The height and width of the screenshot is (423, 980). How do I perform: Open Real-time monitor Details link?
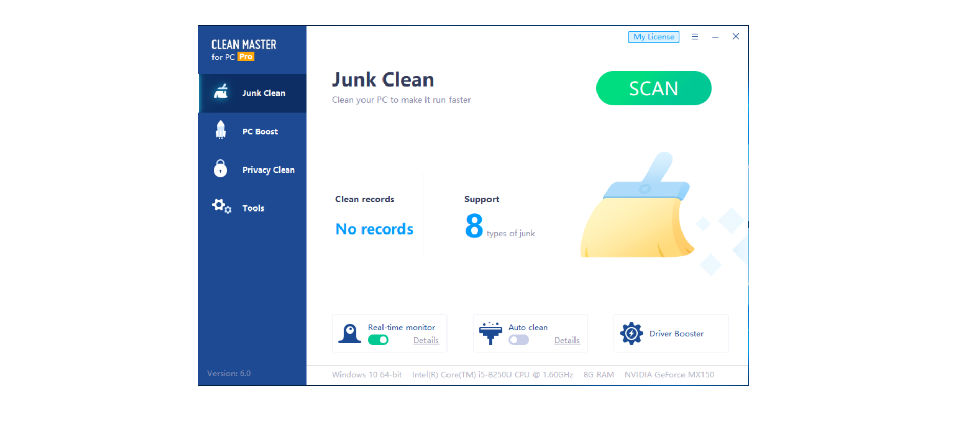click(426, 341)
